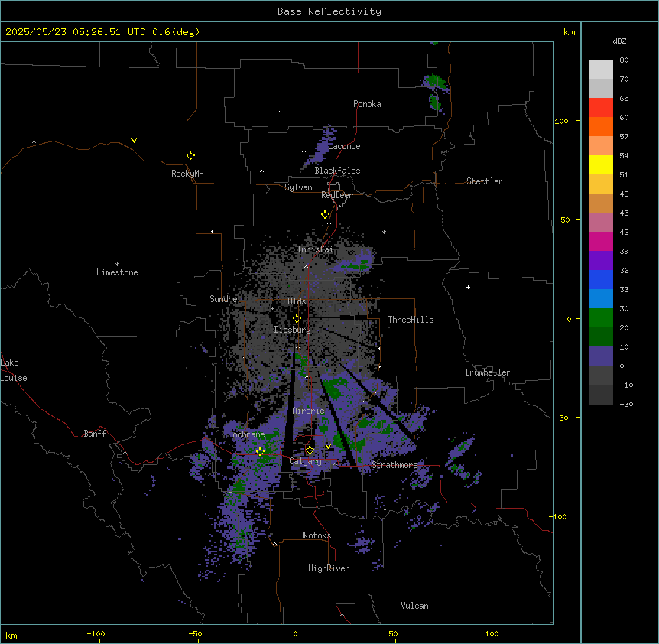Click the yellow diamond marker south of RedDeer
659x644 pixels.
click(325, 215)
